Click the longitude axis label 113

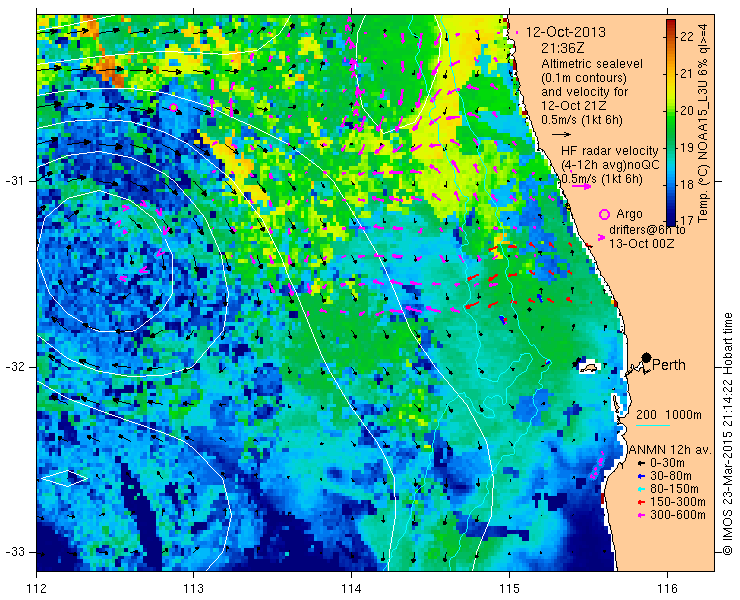click(193, 588)
